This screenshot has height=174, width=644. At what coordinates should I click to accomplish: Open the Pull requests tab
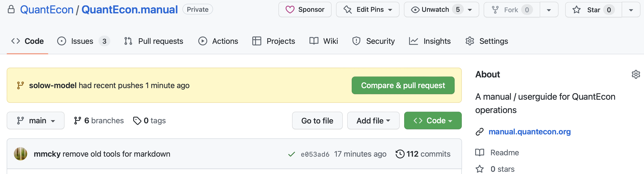pyautogui.click(x=160, y=41)
